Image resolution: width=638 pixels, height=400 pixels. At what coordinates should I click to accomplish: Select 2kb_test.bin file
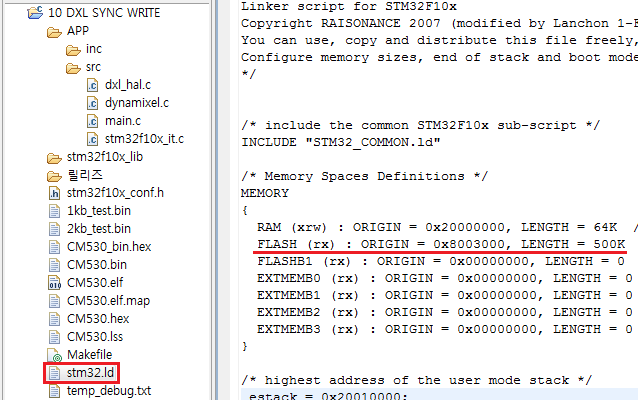pyautogui.click(x=98, y=229)
